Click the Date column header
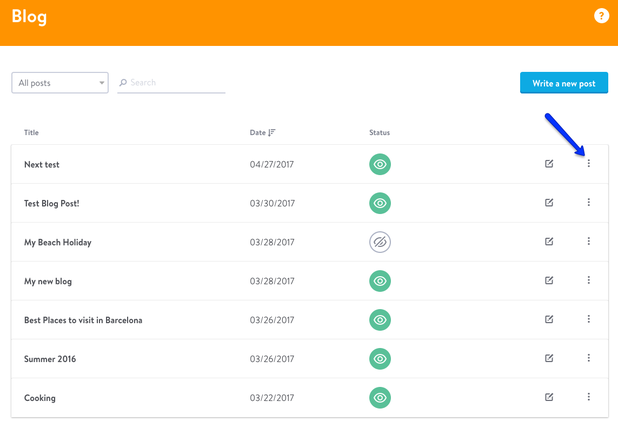 257,132
